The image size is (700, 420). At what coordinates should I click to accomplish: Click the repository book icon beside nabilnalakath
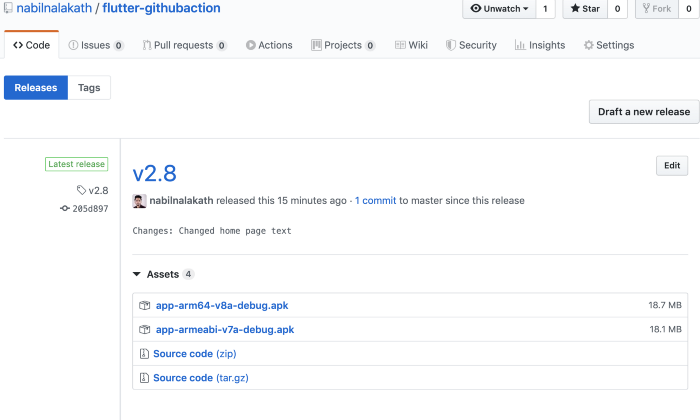pos(8,8)
